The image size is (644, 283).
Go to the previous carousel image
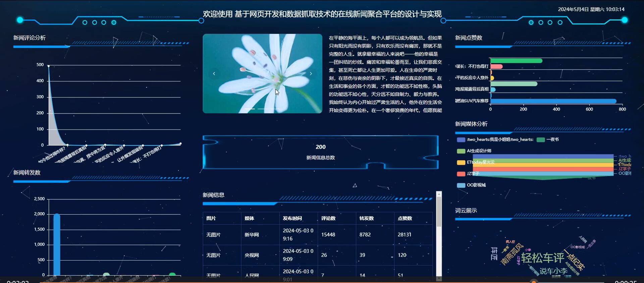(x=214, y=73)
